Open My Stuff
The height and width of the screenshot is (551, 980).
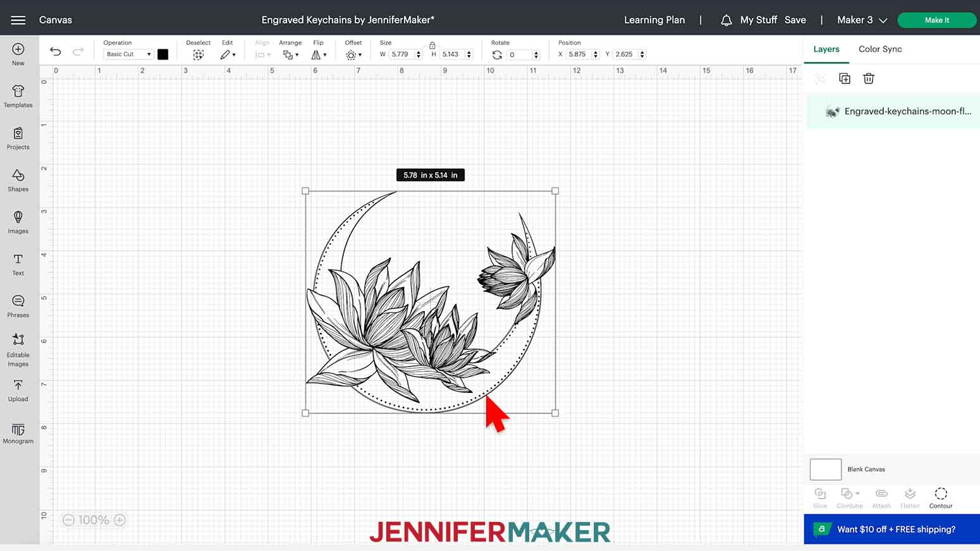tap(759, 20)
